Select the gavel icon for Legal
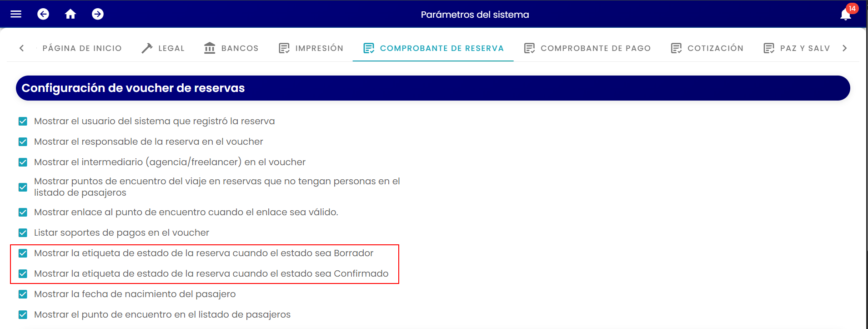This screenshot has width=868, height=329. pos(147,48)
